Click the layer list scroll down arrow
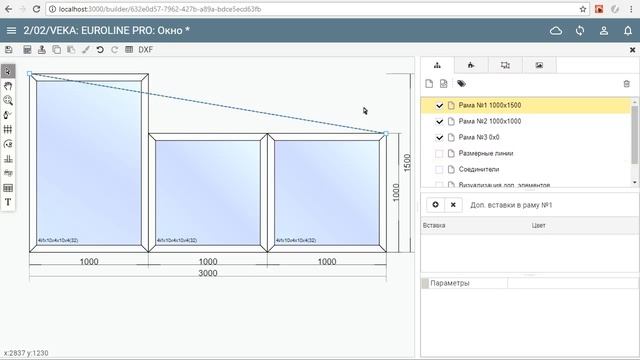 [x=635, y=182]
